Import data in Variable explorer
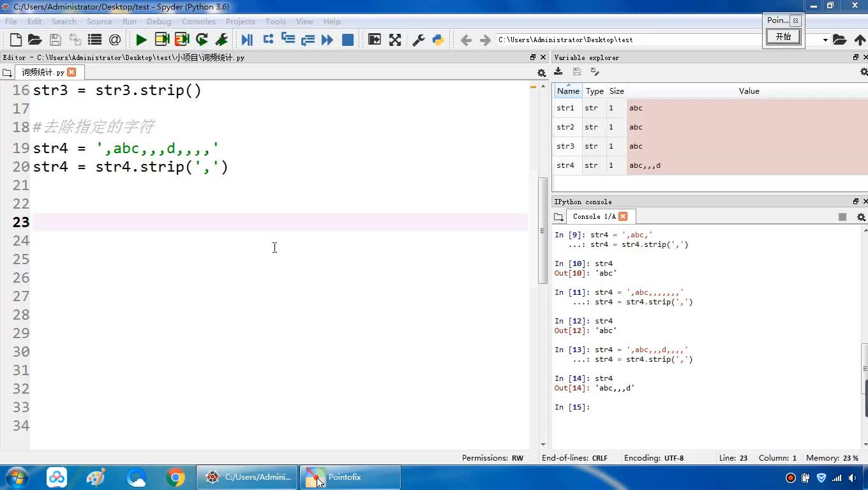 [x=558, y=72]
